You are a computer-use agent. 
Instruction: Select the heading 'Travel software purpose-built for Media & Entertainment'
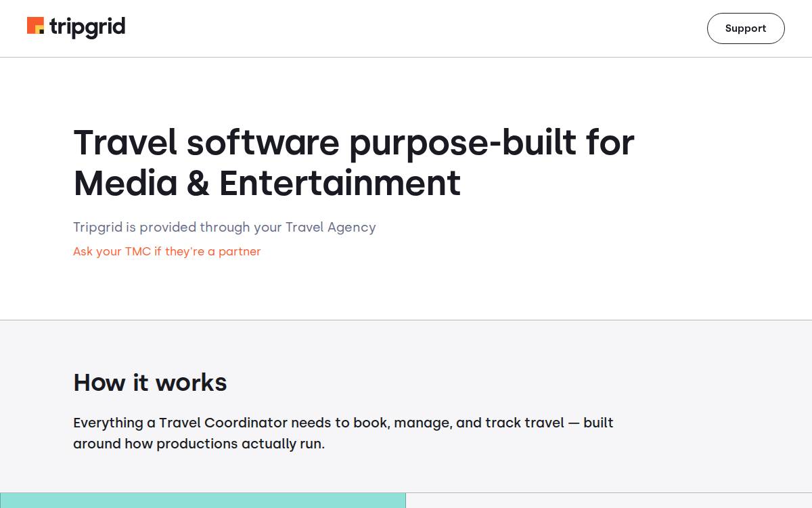coord(354,163)
